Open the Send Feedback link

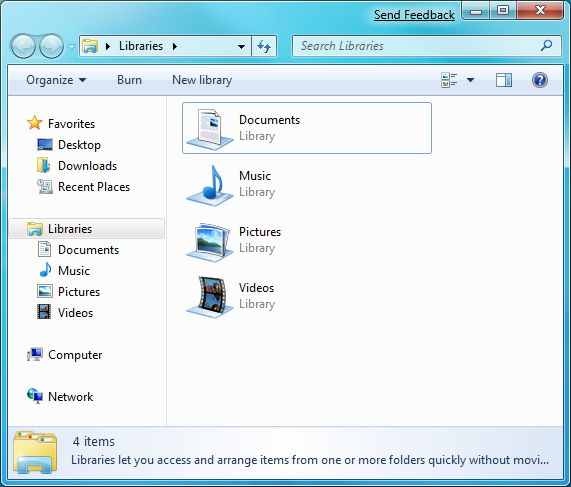click(414, 15)
